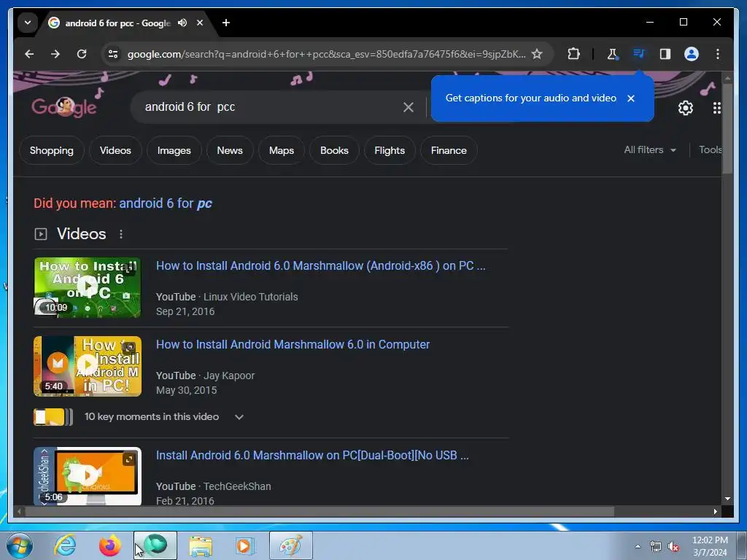747x560 pixels.
Task: Click the horizontal scrollbar thumb
Action: (320, 511)
